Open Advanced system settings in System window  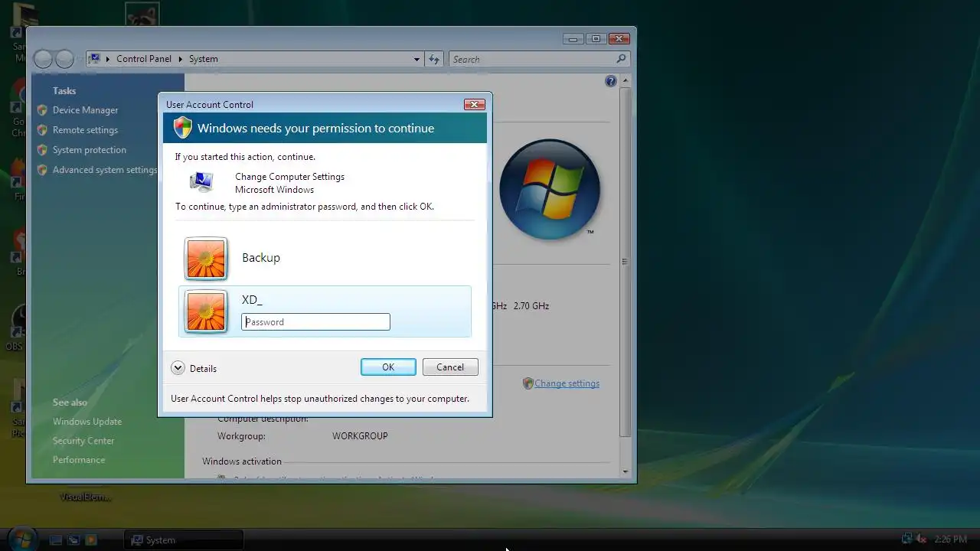pos(105,170)
